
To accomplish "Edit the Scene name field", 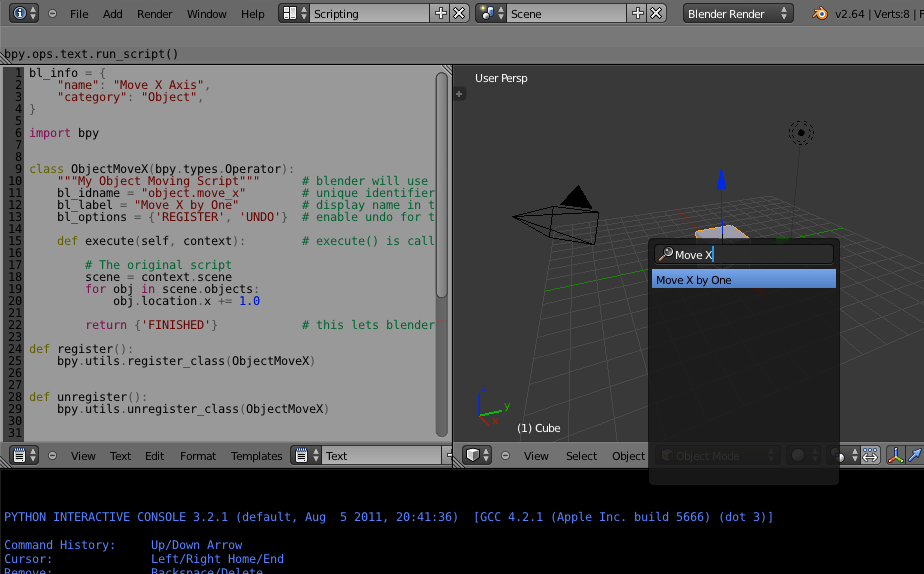I will 567,14.
